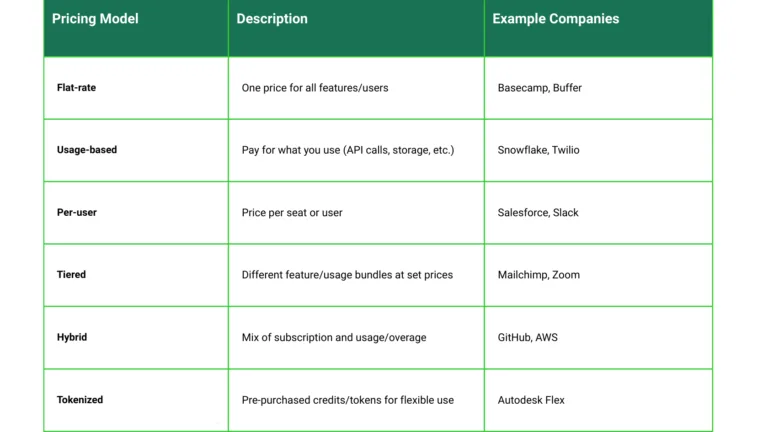Select the 'Basecamp, Buffer' cell

click(x=539, y=88)
